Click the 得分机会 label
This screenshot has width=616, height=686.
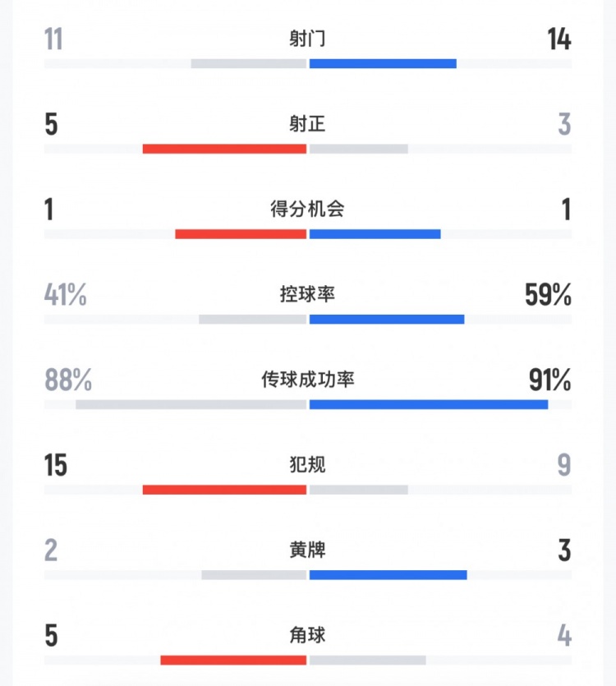[x=307, y=209]
